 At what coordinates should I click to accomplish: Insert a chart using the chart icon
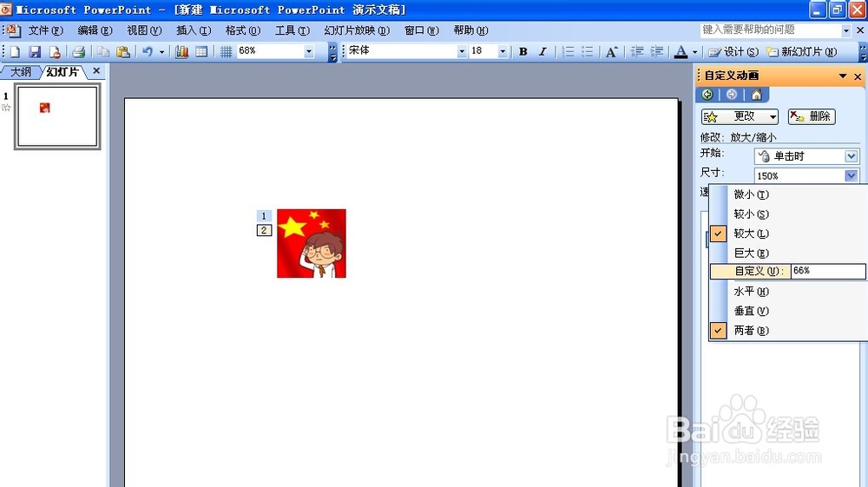[x=181, y=51]
